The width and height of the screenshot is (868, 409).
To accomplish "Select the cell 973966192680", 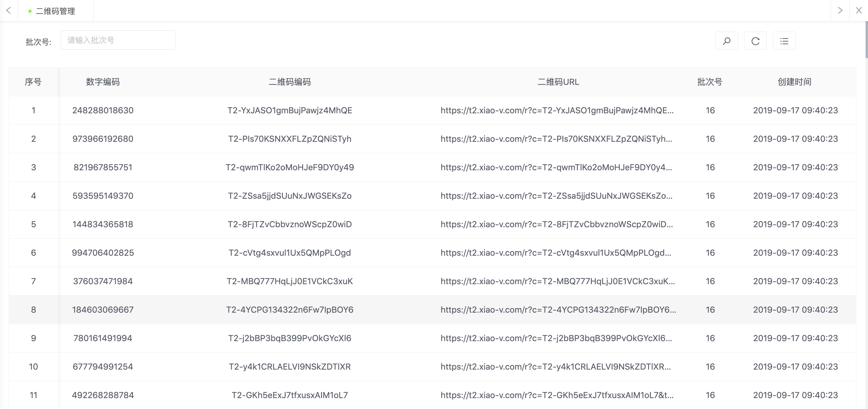I will pyautogui.click(x=103, y=139).
